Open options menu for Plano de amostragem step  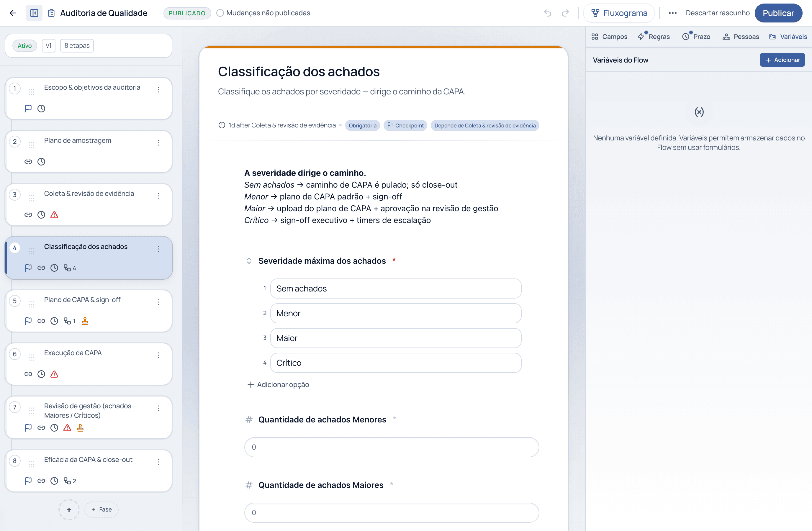[x=159, y=143]
